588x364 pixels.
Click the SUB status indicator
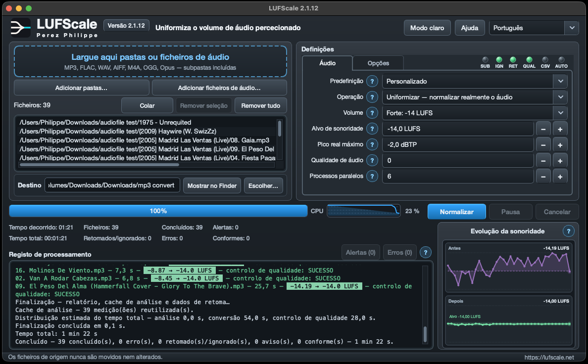(x=485, y=62)
